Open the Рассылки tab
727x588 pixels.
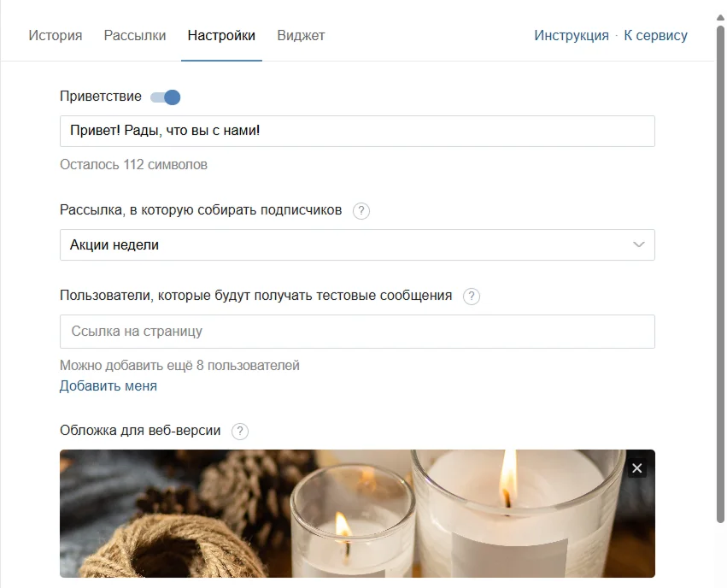[x=135, y=35]
